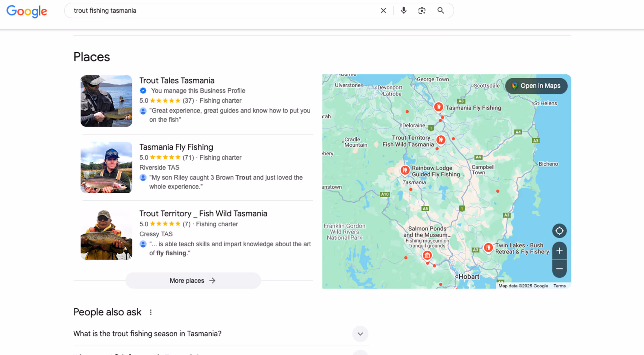Click the Hobart label on the map

pos(469,277)
